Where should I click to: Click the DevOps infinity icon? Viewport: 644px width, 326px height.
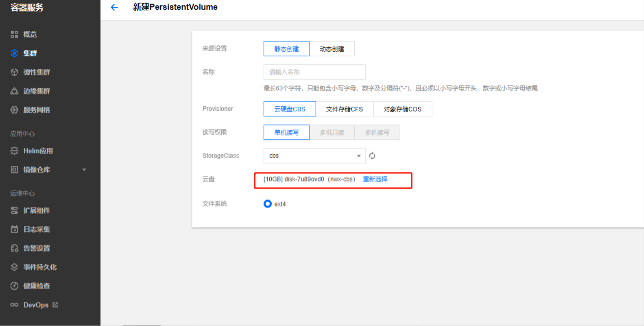(x=14, y=305)
